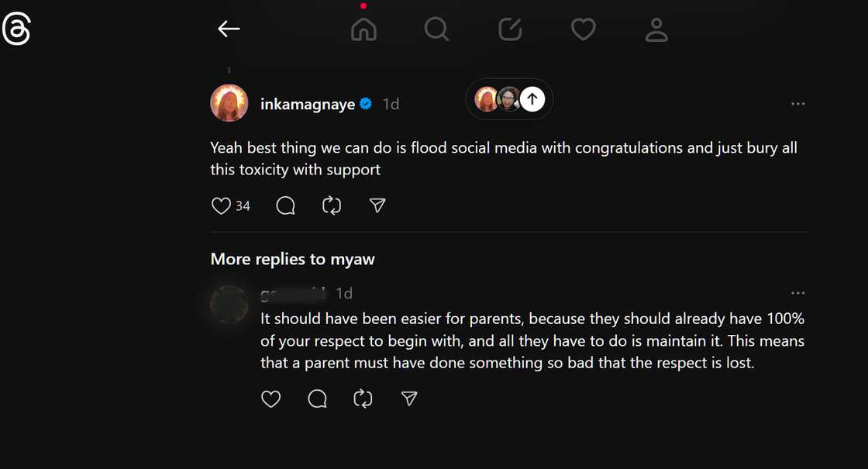This screenshot has width=868, height=469.
Task: Click inkamagnaye's profile picture
Action: click(x=229, y=103)
